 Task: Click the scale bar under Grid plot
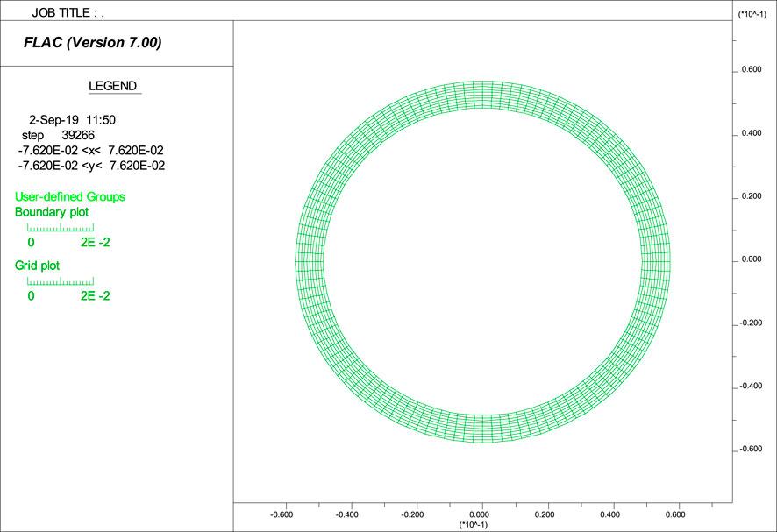(x=61, y=281)
